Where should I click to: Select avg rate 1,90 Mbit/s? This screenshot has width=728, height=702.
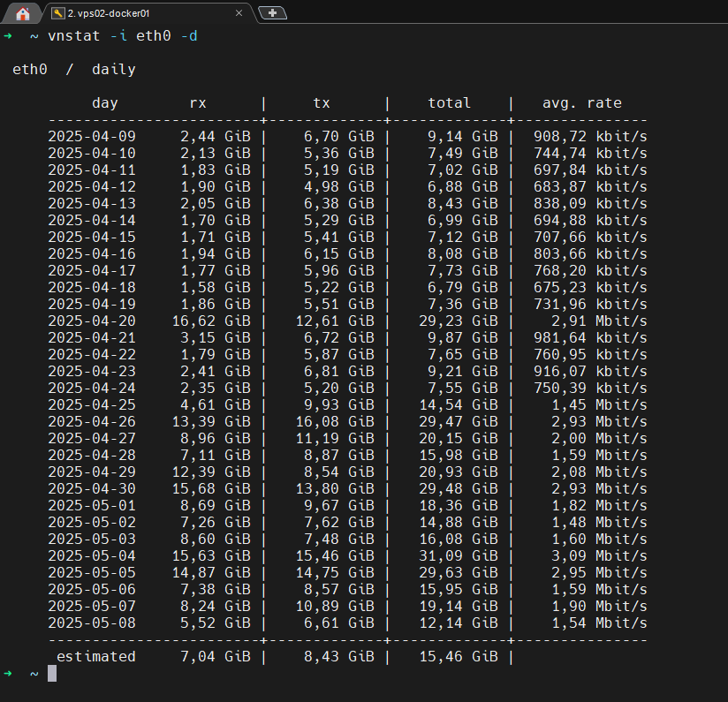point(599,606)
